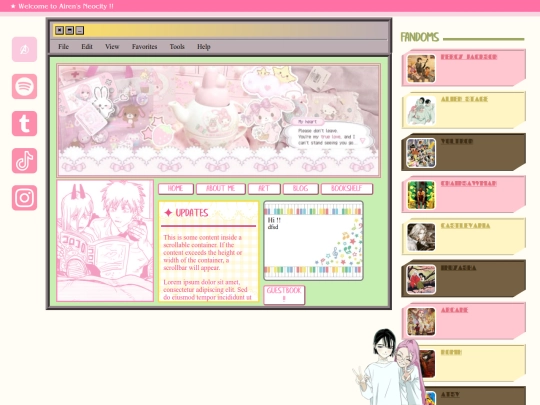Open the TikTok icon link
The height and width of the screenshot is (405, 540).
tap(24, 161)
